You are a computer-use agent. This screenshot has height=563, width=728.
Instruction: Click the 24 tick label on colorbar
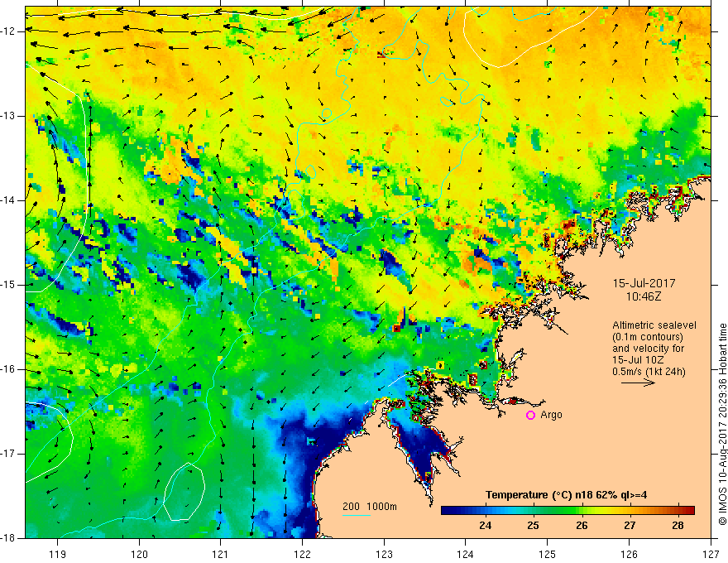(x=485, y=526)
